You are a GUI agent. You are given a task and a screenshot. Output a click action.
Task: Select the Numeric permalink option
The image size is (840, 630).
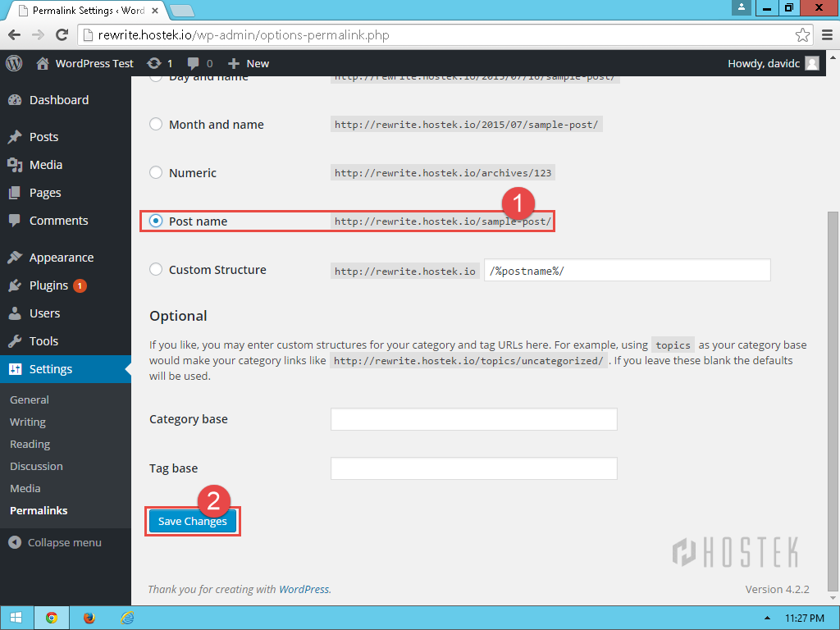pos(156,173)
